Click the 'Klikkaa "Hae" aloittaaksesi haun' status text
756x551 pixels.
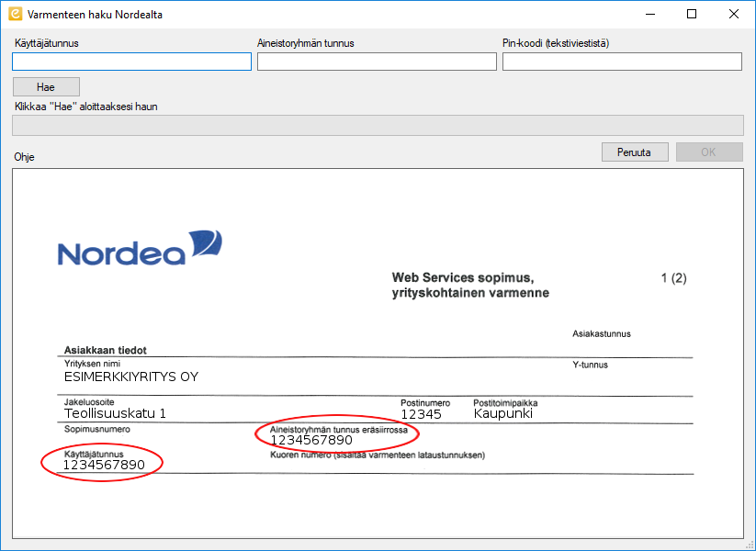point(86,107)
